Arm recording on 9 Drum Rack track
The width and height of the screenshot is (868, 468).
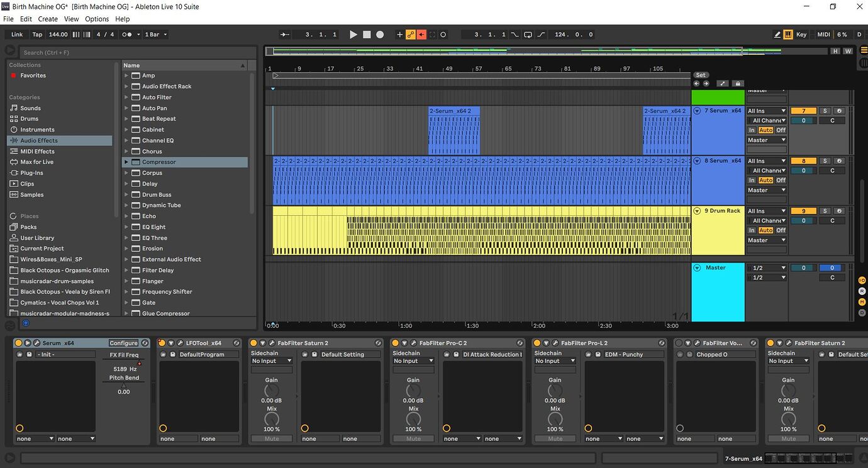point(838,211)
